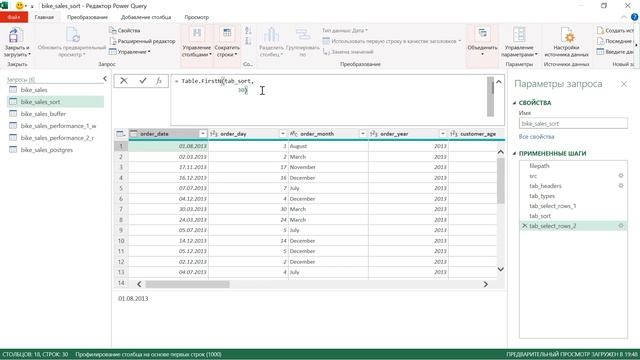Click the query name input field

click(x=573, y=124)
